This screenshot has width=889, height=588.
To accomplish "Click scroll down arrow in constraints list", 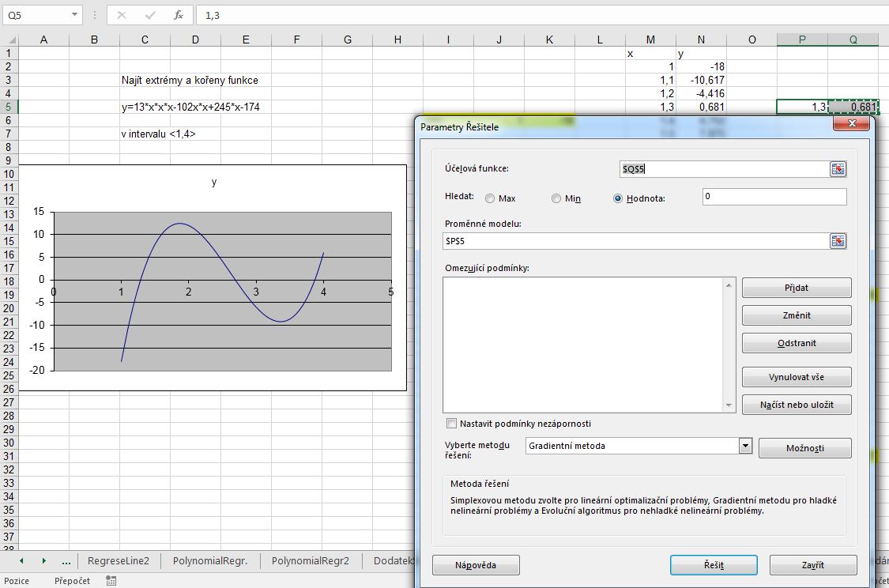I will pyautogui.click(x=729, y=405).
